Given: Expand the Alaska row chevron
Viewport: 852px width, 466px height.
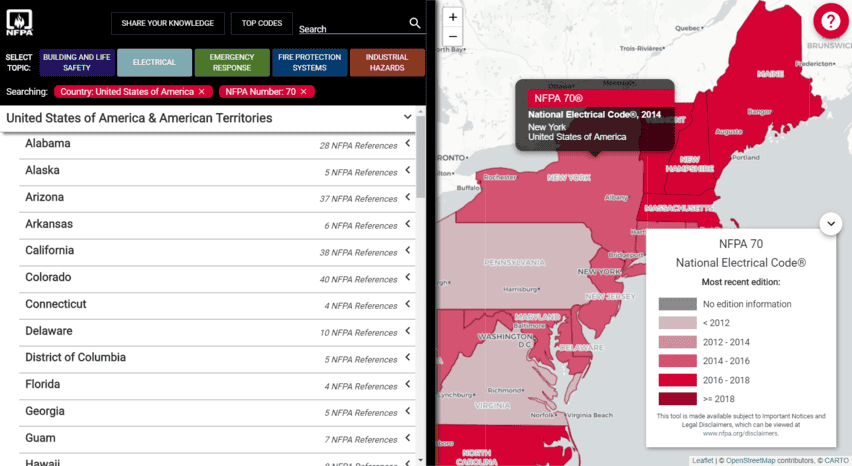Looking at the screenshot, I should [408, 170].
